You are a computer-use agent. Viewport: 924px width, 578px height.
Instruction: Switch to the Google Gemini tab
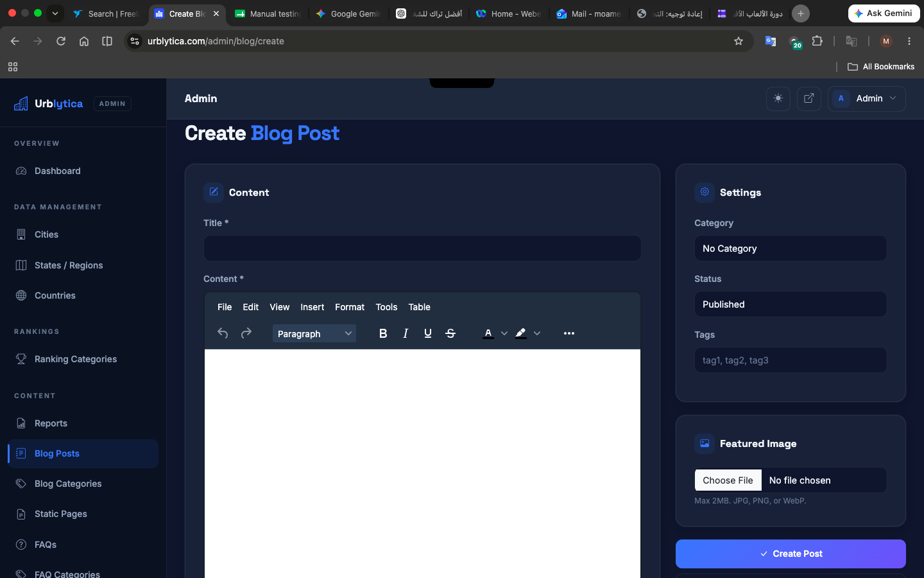point(349,13)
